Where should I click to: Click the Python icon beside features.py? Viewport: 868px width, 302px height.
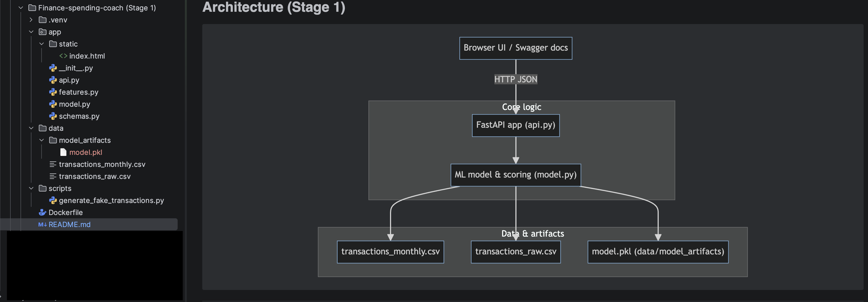(53, 92)
